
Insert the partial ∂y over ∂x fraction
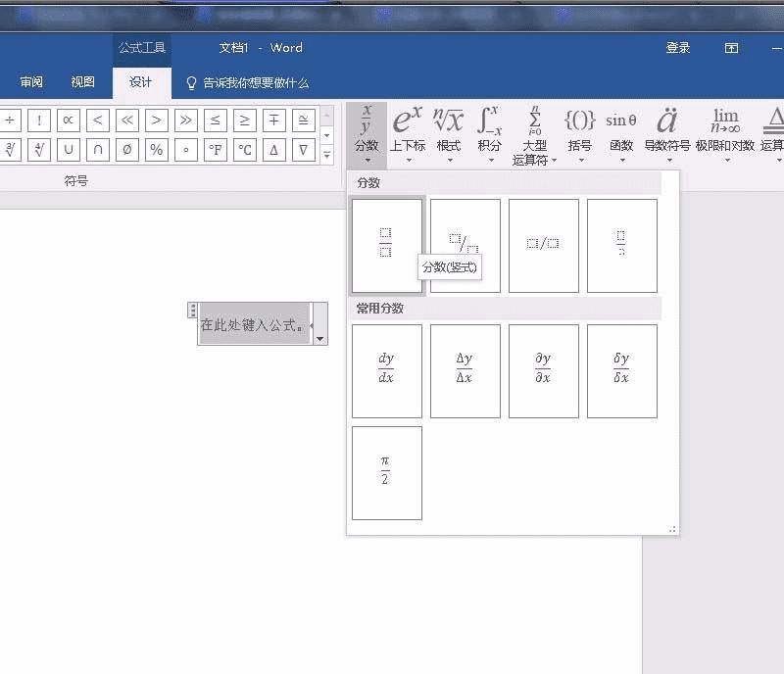point(544,371)
